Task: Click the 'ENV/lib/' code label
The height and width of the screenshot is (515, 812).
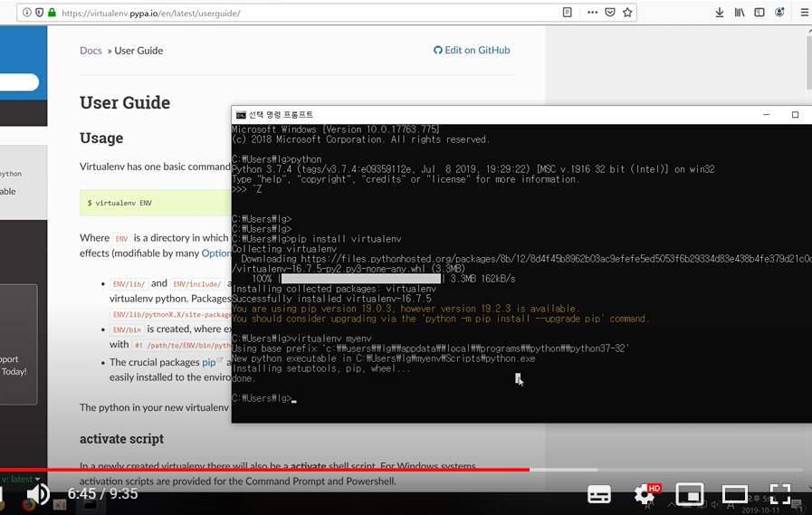Action: [129, 283]
